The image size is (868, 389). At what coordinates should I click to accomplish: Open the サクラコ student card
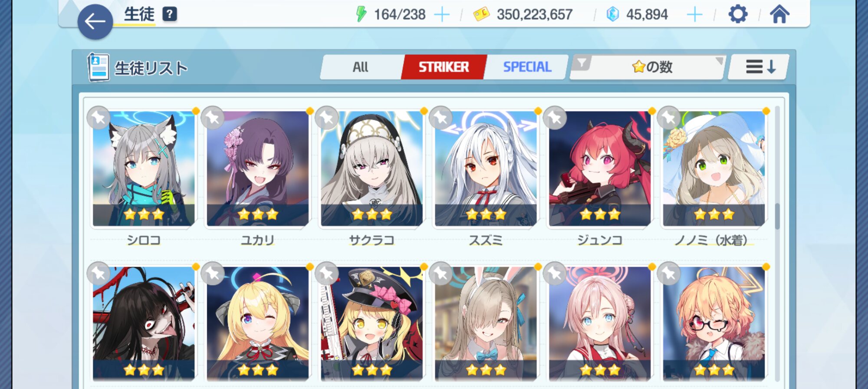point(372,168)
